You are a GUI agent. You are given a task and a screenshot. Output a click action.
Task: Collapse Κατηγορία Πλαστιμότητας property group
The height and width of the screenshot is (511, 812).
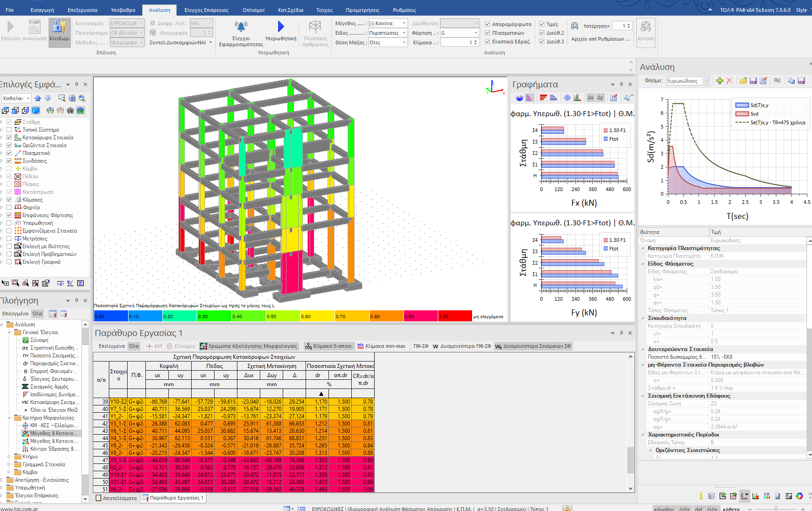click(x=643, y=248)
